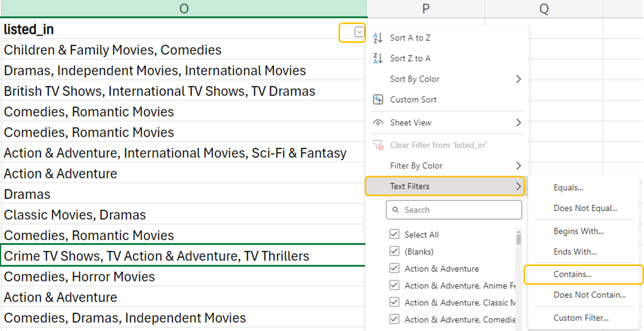
Task: Click the Sheet View eye icon
Action: pyautogui.click(x=378, y=123)
